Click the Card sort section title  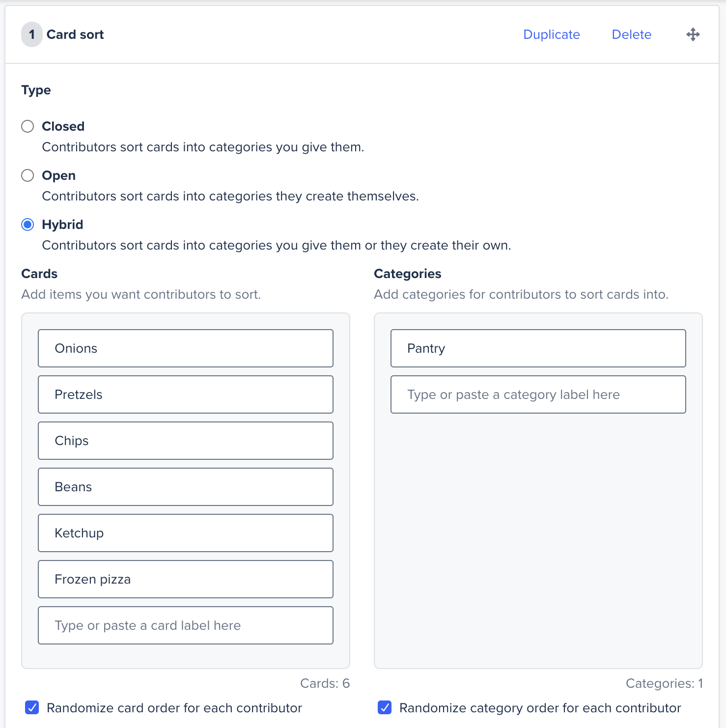[75, 34]
